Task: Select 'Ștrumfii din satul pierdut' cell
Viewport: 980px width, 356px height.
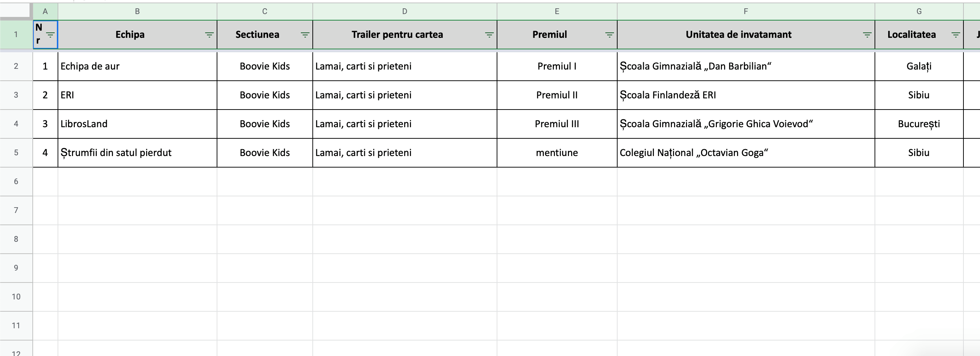Action: (137, 153)
